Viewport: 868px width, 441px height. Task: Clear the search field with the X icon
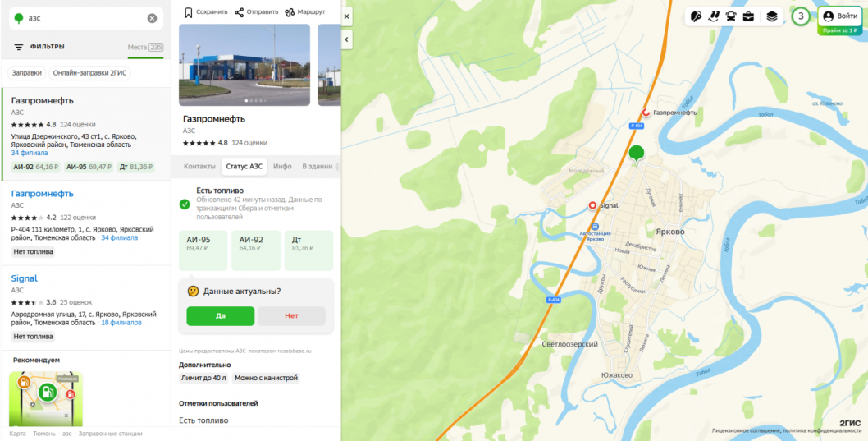point(152,18)
